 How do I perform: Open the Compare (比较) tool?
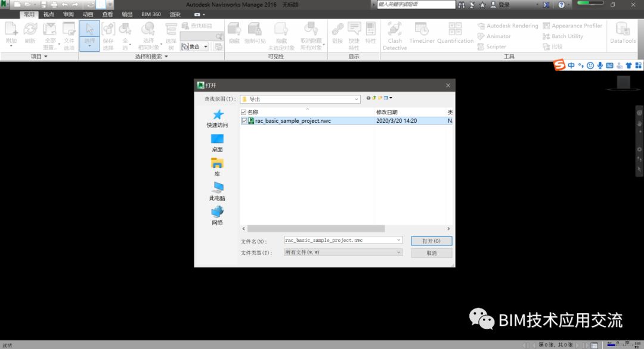[x=552, y=47]
